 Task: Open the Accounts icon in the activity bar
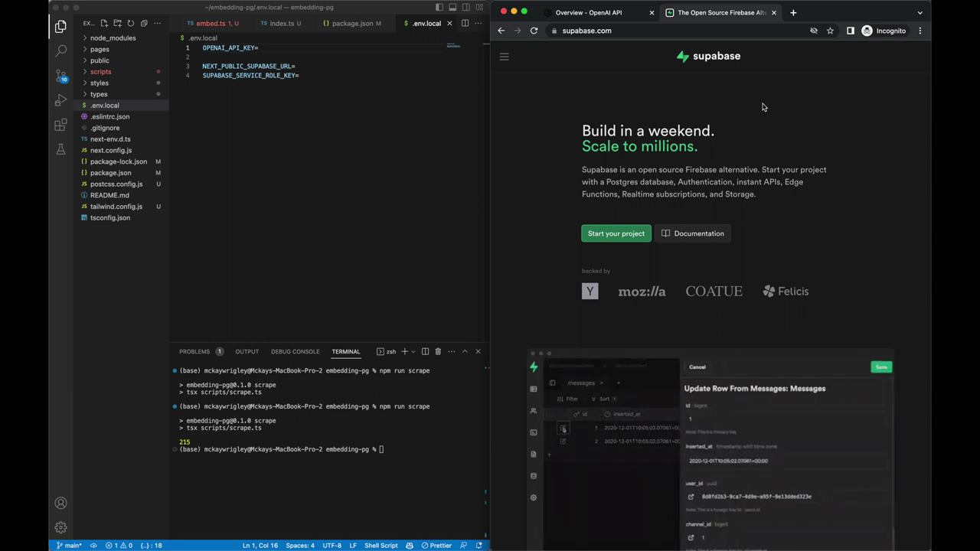[x=60, y=503]
